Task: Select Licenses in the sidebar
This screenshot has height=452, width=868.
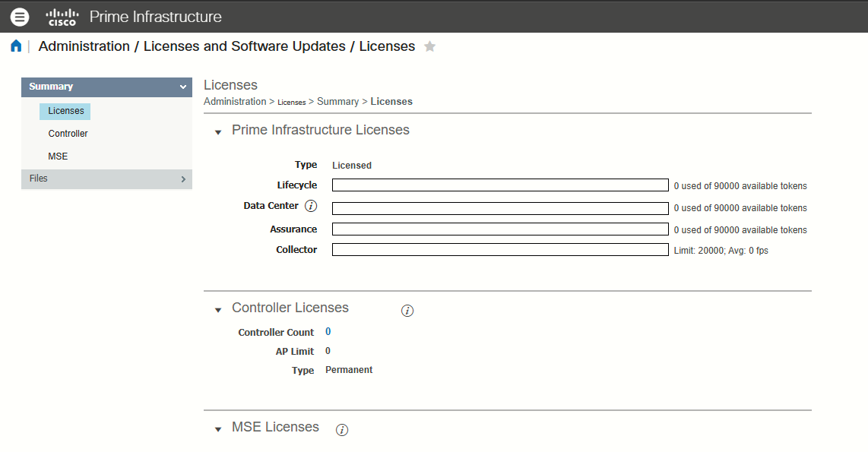Action: [65, 111]
